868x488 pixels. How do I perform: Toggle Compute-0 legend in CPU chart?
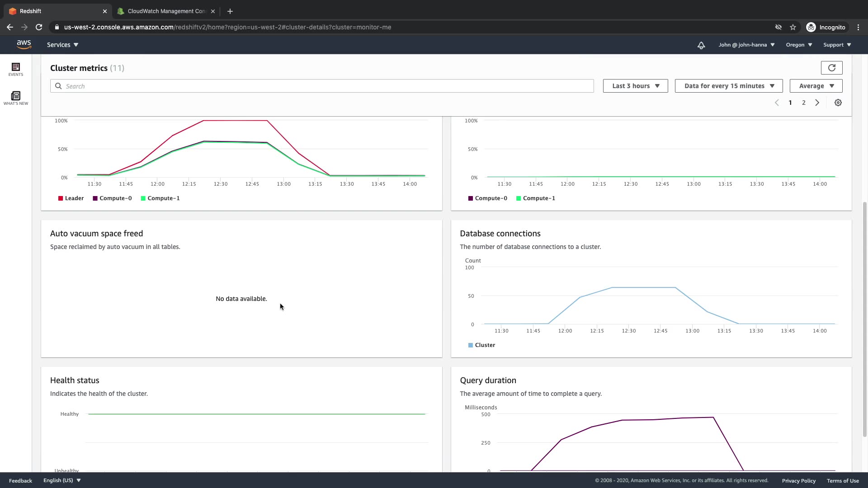click(x=112, y=198)
